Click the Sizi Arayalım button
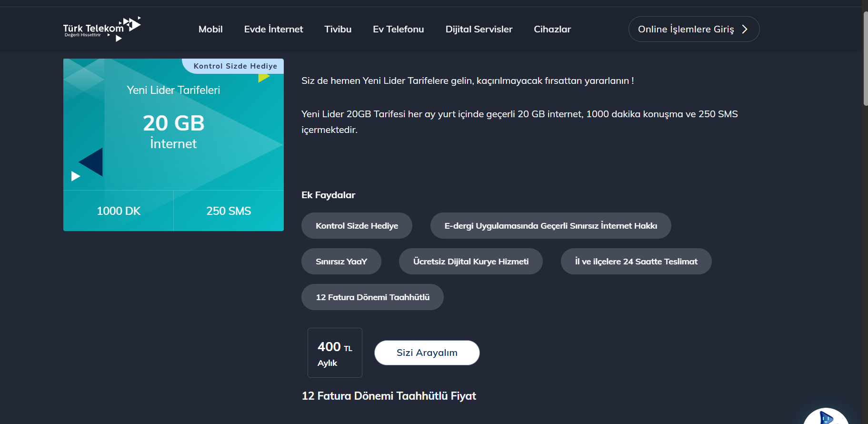The image size is (868, 424). (x=427, y=353)
